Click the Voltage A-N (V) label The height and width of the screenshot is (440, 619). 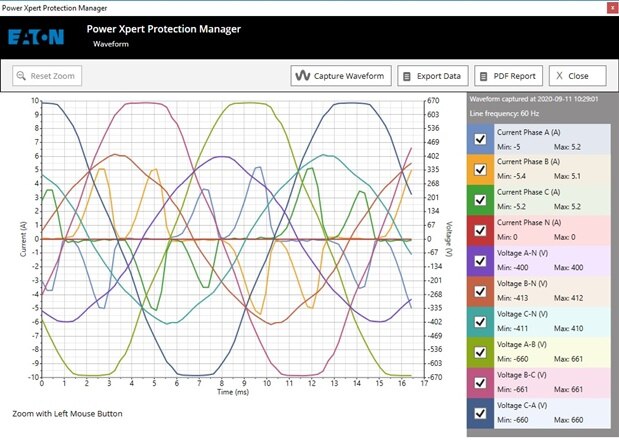[x=522, y=253]
